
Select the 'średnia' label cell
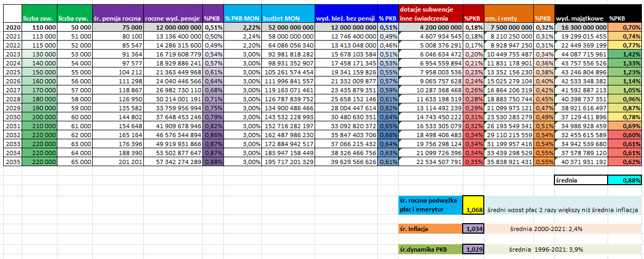tap(581, 180)
